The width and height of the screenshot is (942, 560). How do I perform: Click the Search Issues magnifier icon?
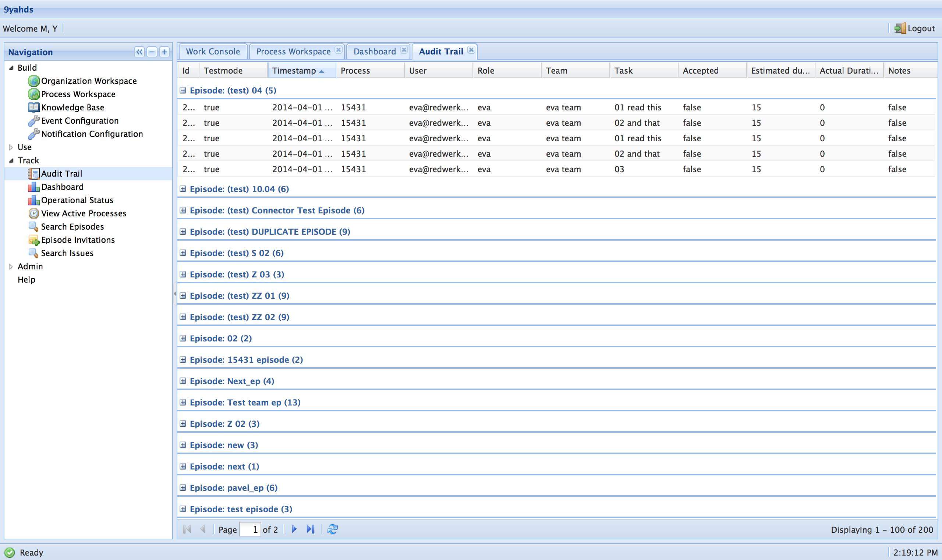coord(33,253)
